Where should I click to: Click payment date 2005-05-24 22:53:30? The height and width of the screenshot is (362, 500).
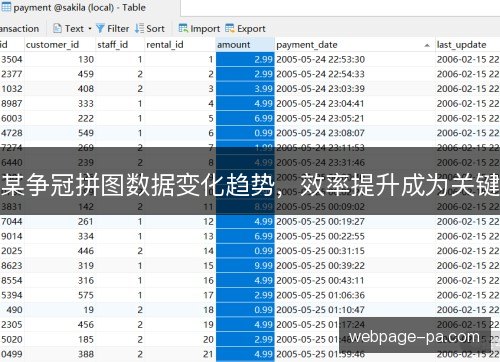355,59
